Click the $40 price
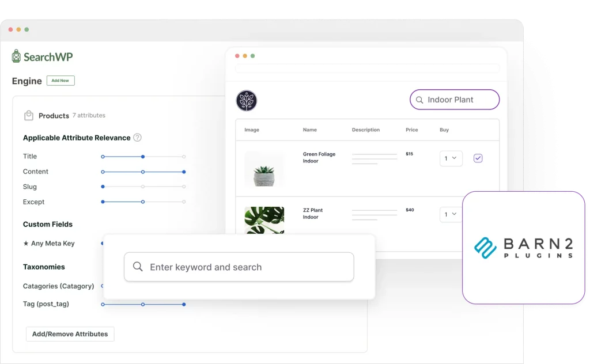 [410, 210]
